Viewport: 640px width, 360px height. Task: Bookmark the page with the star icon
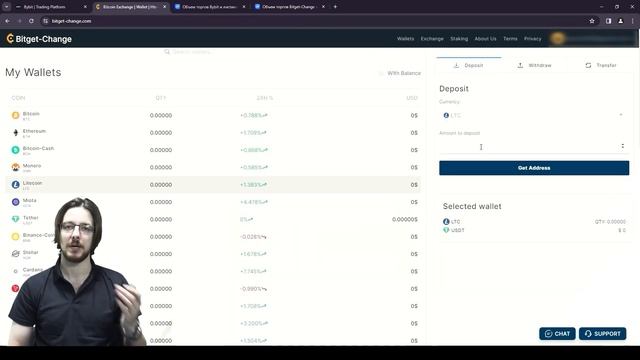(x=592, y=21)
